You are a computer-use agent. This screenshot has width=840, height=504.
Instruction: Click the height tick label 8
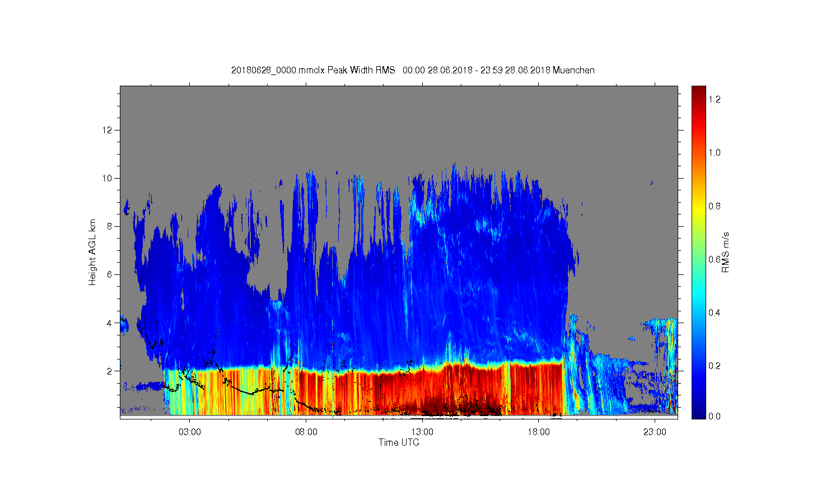click(110, 226)
